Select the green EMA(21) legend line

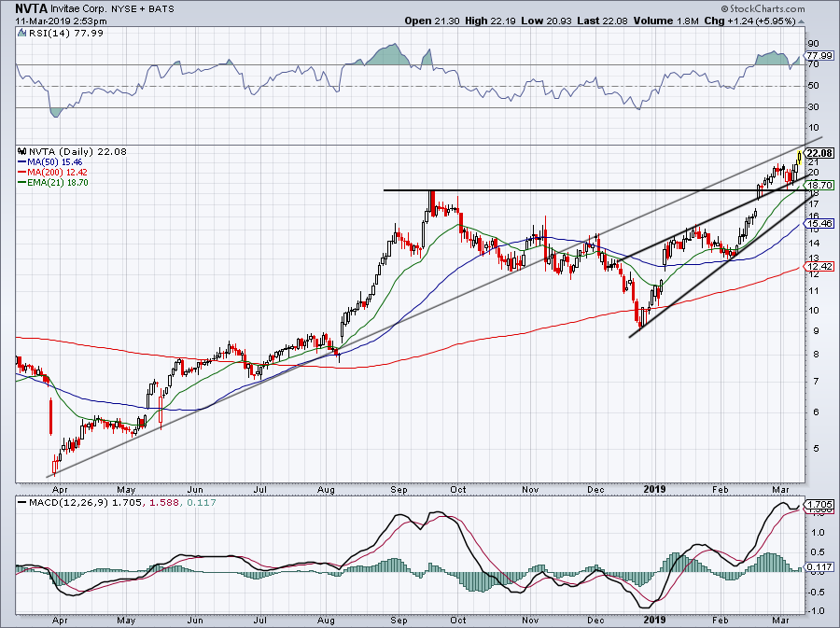(22, 183)
